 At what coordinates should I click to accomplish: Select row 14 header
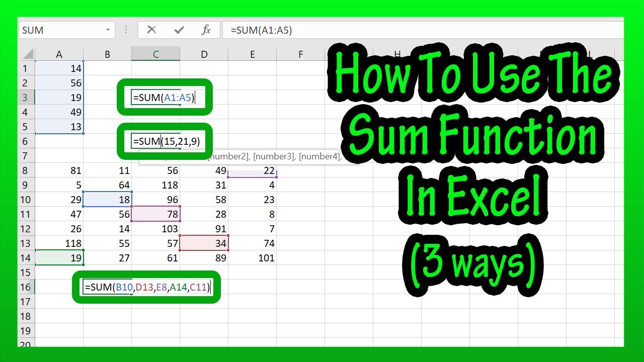[26, 258]
